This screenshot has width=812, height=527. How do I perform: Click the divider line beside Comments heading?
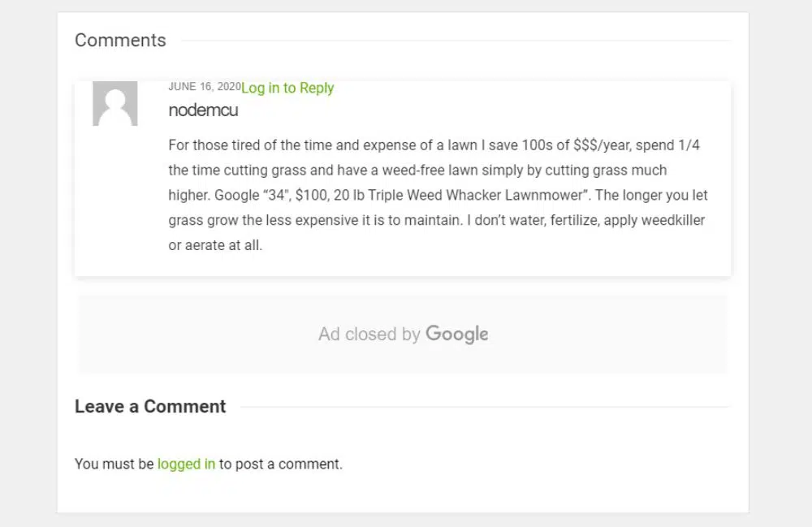(455, 41)
